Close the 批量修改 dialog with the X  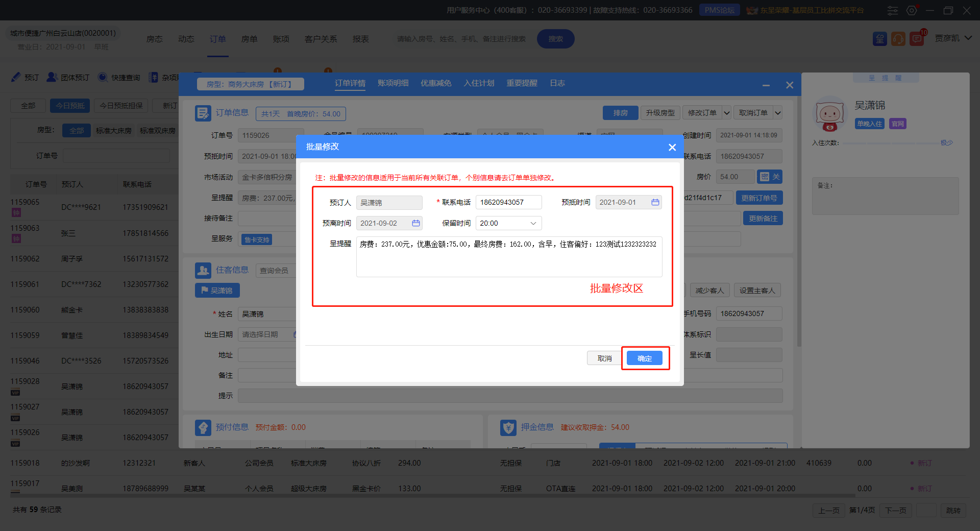[672, 147]
